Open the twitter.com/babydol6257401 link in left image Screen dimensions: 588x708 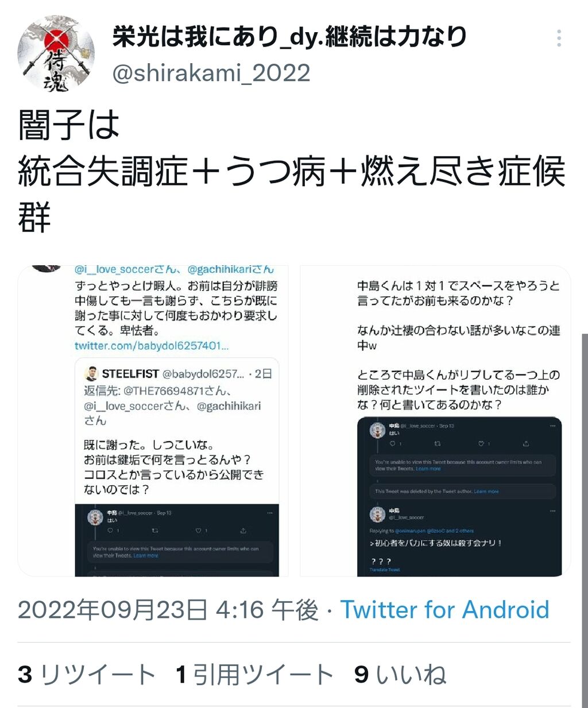coord(152,346)
